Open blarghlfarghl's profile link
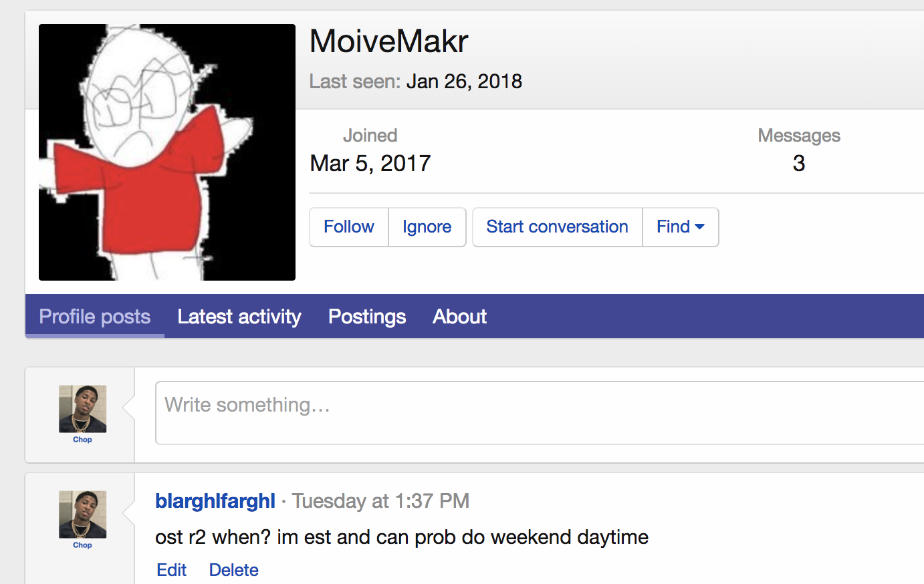Viewport: 924px width, 584px height. [x=215, y=501]
